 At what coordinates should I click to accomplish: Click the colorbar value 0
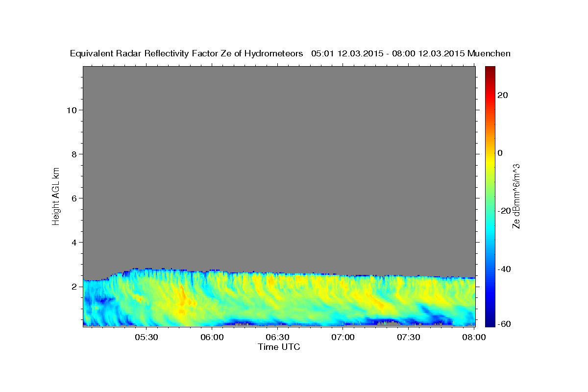pos(500,153)
